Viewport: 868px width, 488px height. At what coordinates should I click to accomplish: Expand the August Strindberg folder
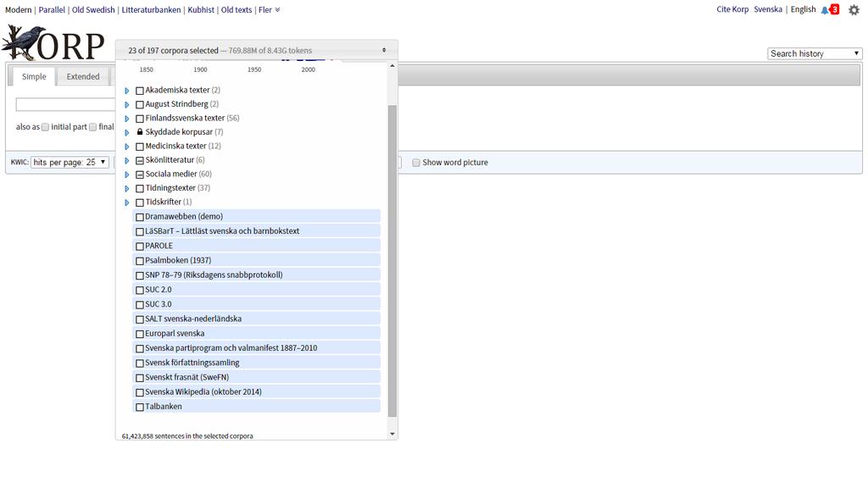point(127,104)
